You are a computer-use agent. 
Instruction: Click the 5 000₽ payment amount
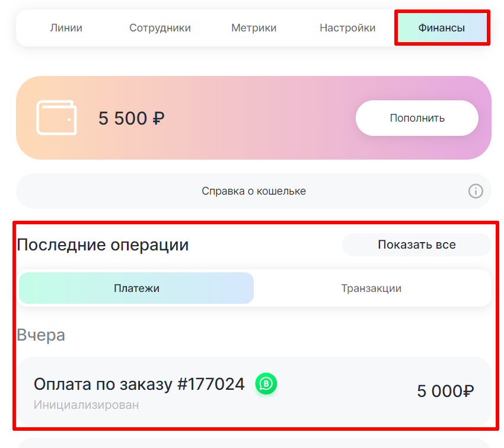pyautogui.click(x=445, y=391)
